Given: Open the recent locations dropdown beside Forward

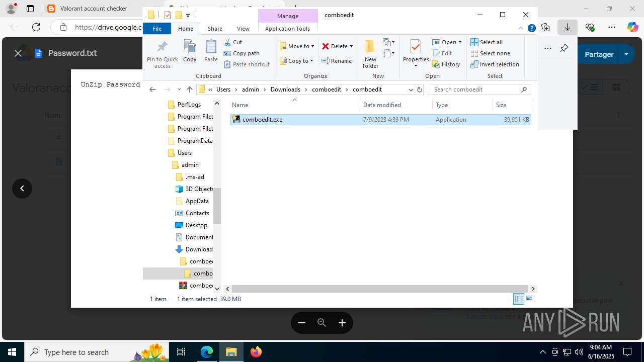Looking at the screenshot, I should click(179, 89).
